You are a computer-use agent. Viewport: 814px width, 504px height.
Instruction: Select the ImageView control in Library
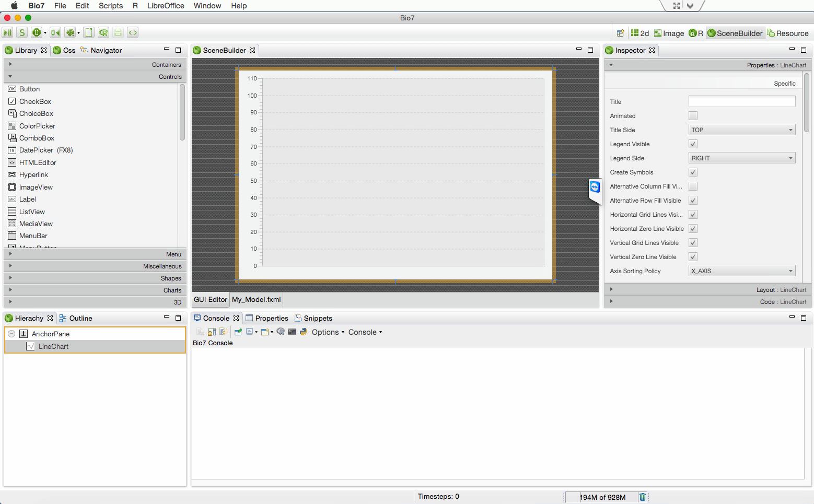coord(36,187)
